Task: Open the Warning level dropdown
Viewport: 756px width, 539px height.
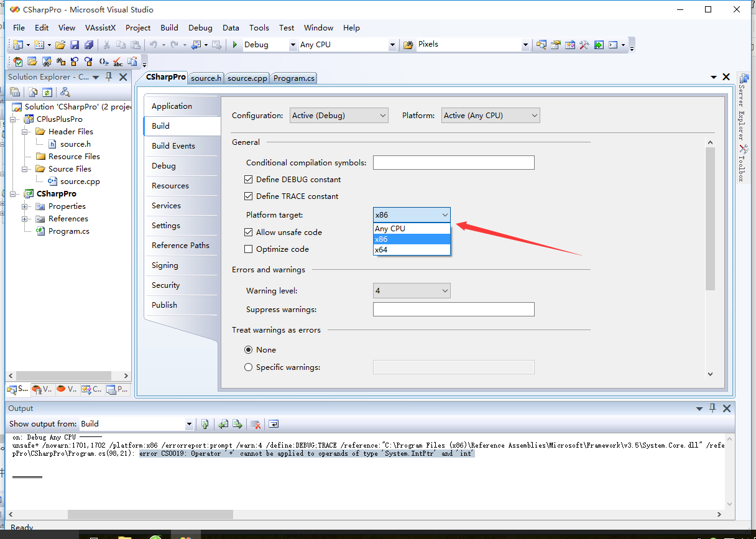Action: (412, 290)
